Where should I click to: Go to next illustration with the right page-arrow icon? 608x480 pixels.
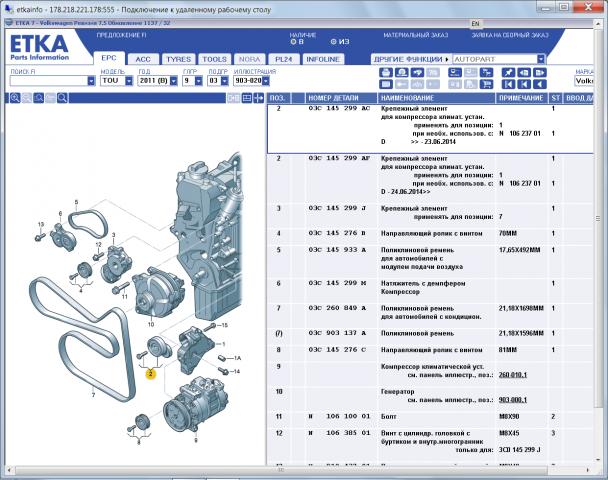pos(540,73)
